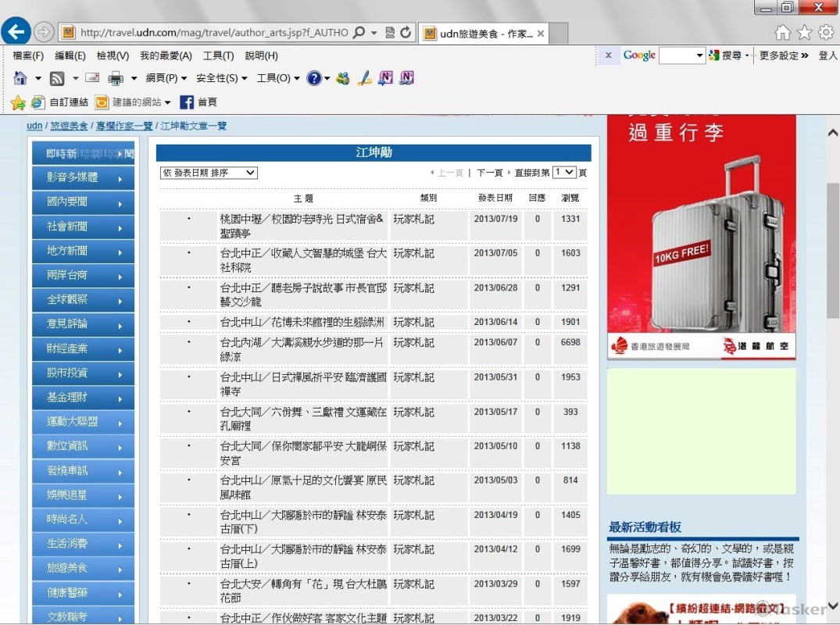This screenshot has width=840, height=625.
Task: Click in the Google toolbar search box
Action: click(x=676, y=55)
